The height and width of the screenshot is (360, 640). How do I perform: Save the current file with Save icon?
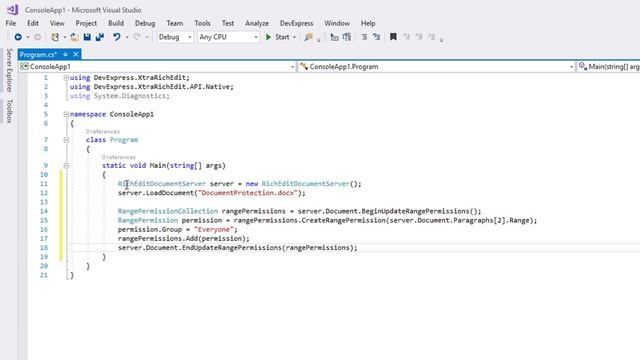(87, 37)
